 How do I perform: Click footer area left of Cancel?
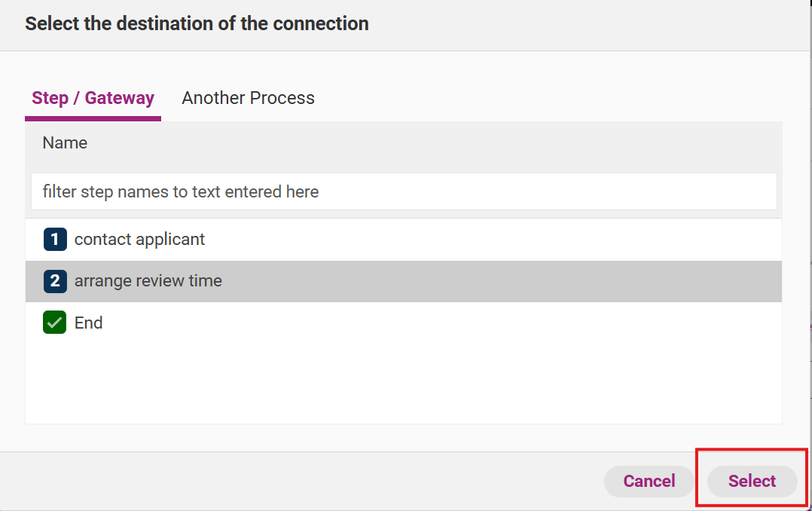point(301,481)
